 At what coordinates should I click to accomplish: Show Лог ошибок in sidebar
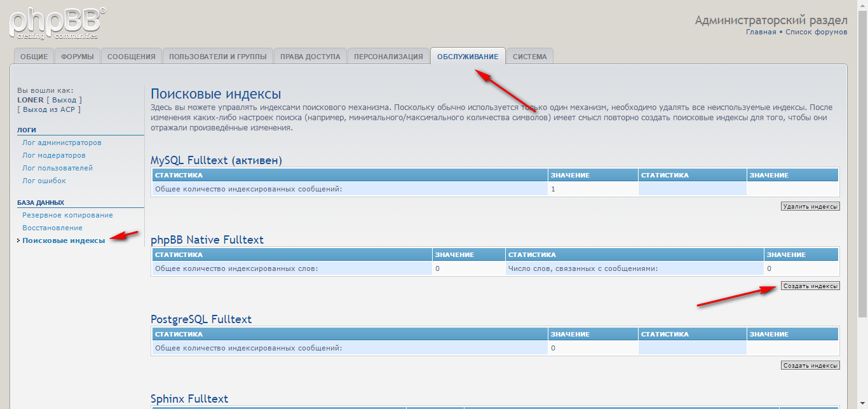click(x=44, y=181)
